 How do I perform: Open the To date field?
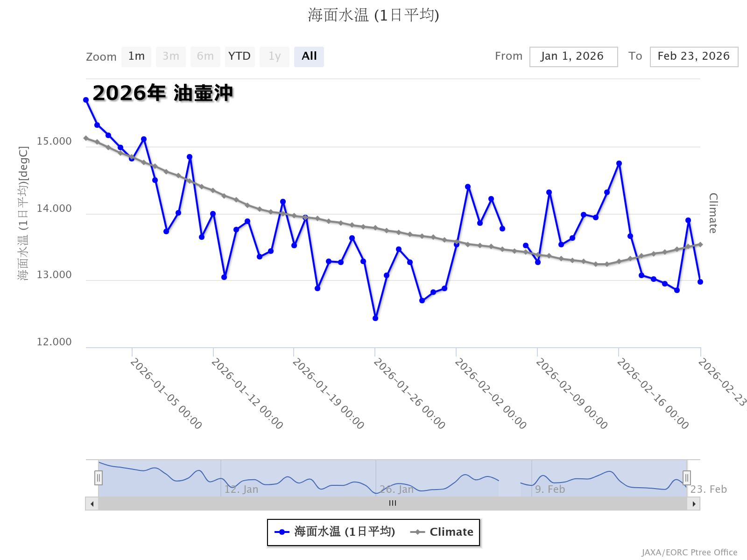(694, 56)
